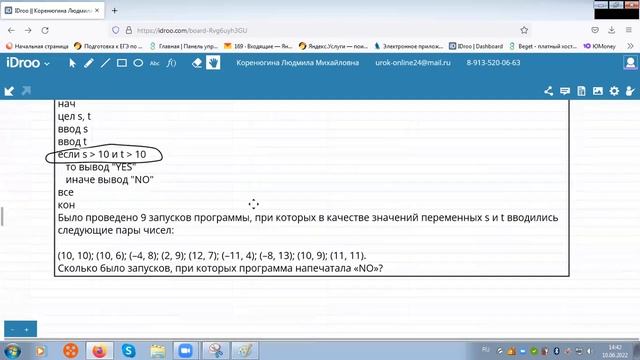
Task: Open the document pages icon
Action: pos(581,91)
